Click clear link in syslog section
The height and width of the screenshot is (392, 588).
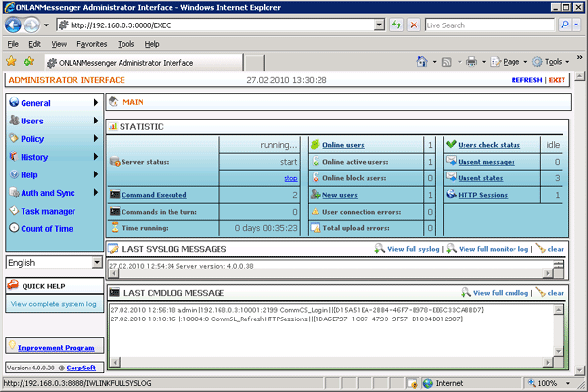tap(556, 249)
